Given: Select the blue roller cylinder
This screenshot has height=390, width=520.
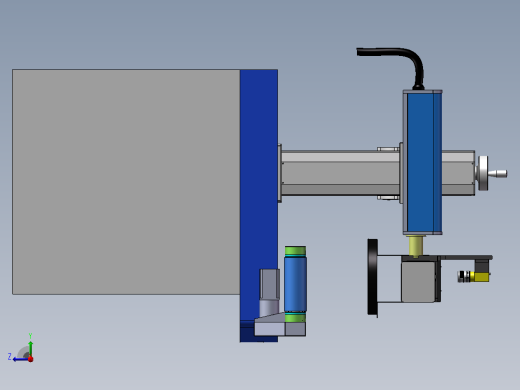Looking at the screenshot, I should coord(295,283).
